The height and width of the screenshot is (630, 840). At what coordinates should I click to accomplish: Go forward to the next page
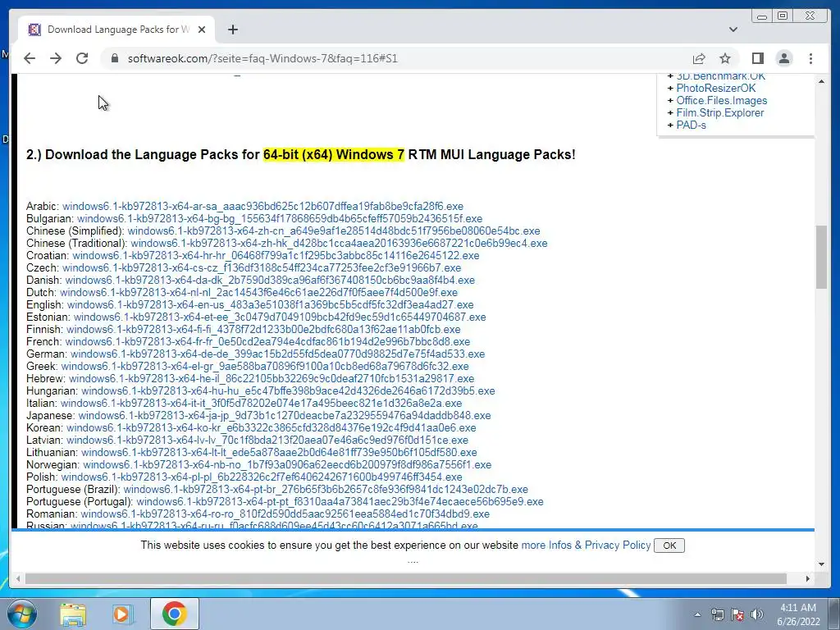pos(56,58)
